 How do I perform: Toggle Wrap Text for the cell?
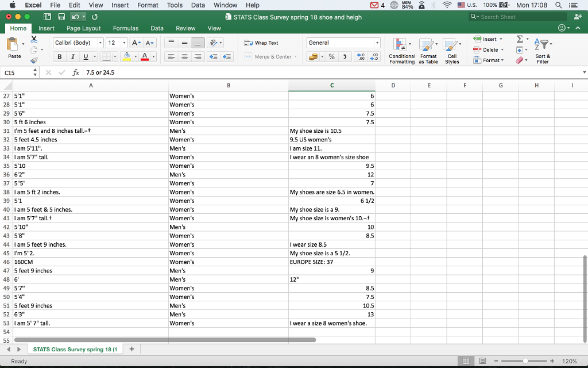[261, 43]
